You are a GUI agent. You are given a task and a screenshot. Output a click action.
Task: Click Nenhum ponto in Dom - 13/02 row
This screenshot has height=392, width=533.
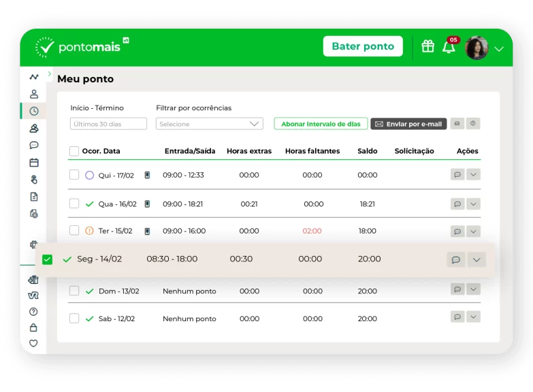pos(189,291)
